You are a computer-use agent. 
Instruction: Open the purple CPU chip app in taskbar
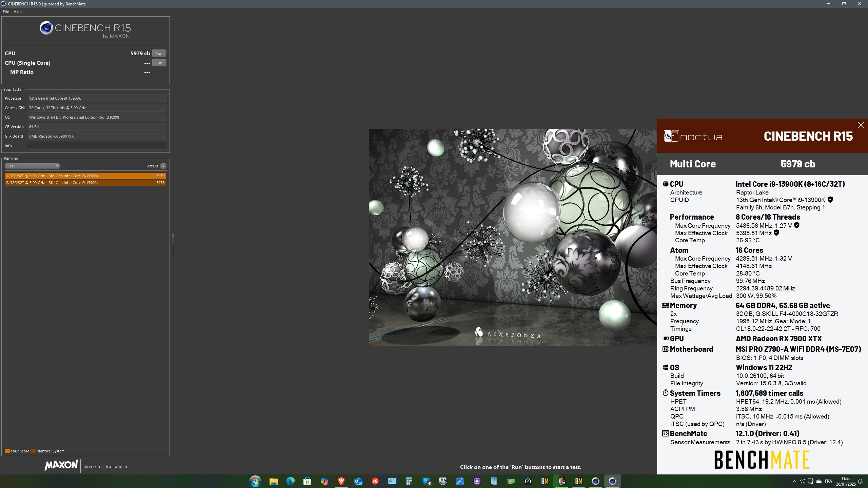[477, 481]
